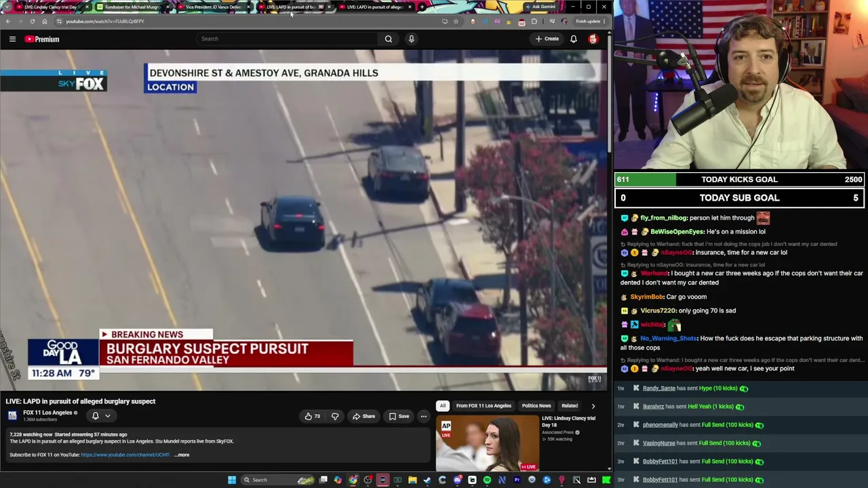
Task: Click the browser address bar URL
Action: pos(105,21)
